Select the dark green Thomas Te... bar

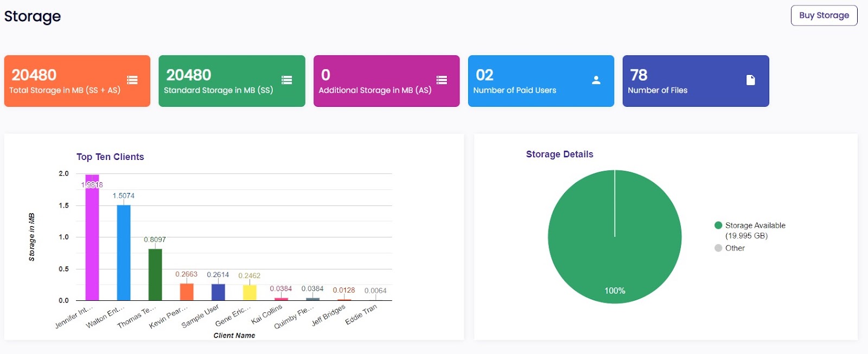tap(155, 275)
